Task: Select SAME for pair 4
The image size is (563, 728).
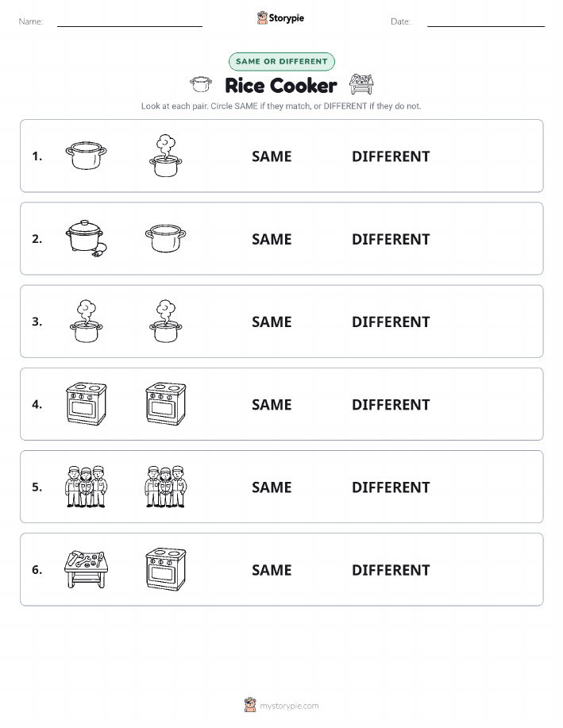Action: pyautogui.click(x=272, y=405)
